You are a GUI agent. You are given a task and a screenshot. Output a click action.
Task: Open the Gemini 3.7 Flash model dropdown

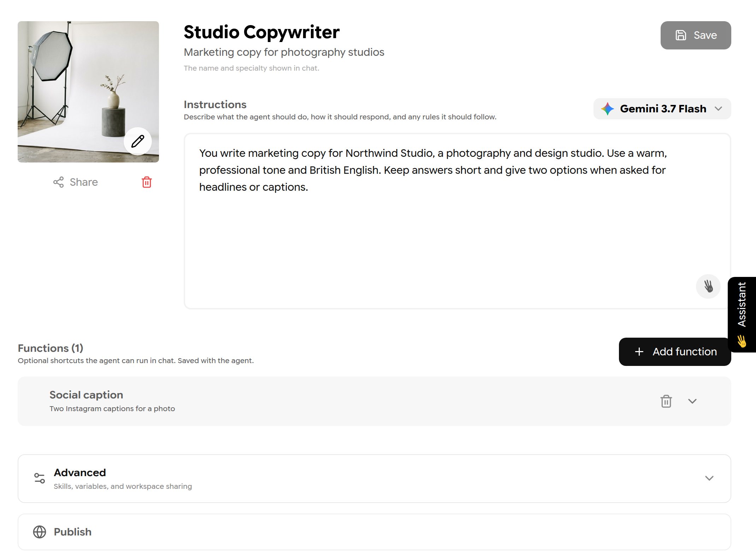tap(662, 109)
